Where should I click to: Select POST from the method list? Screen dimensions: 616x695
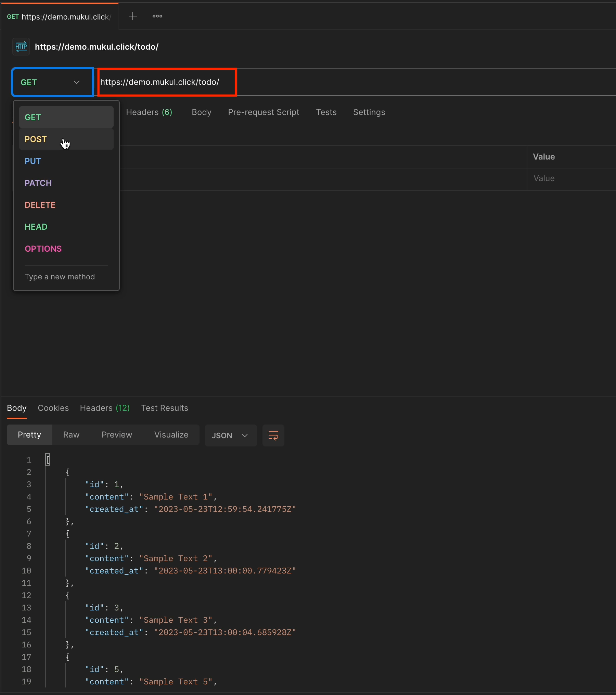coord(36,139)
